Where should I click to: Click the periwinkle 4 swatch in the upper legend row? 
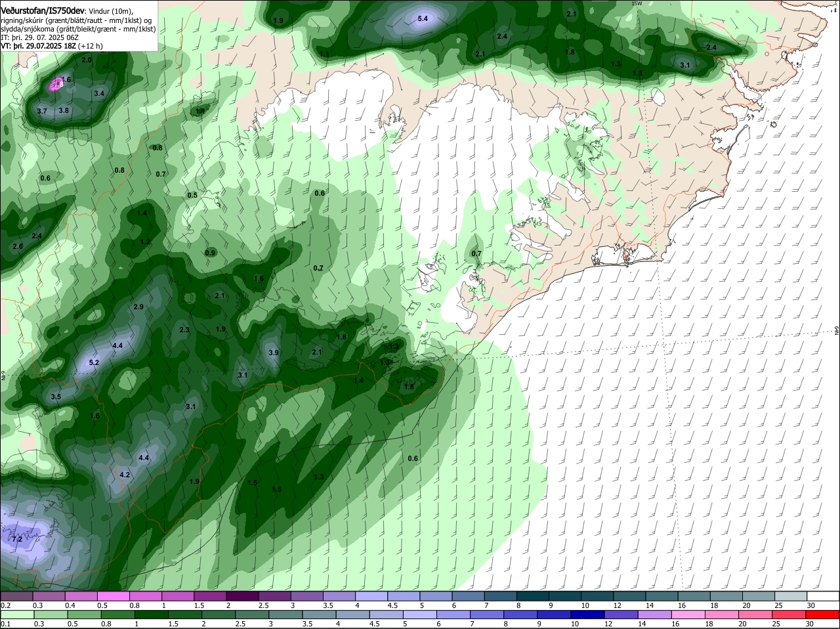tap(371, 596)
